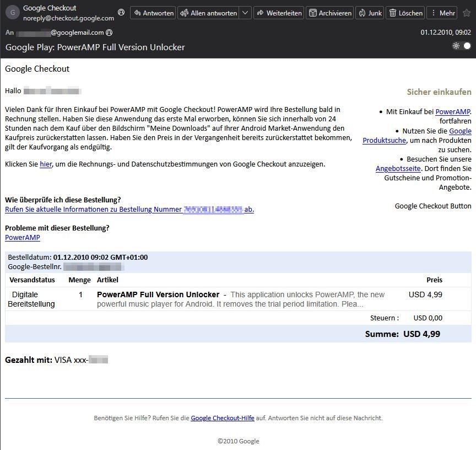Star this message with the star icon

[x=467, y=13]
